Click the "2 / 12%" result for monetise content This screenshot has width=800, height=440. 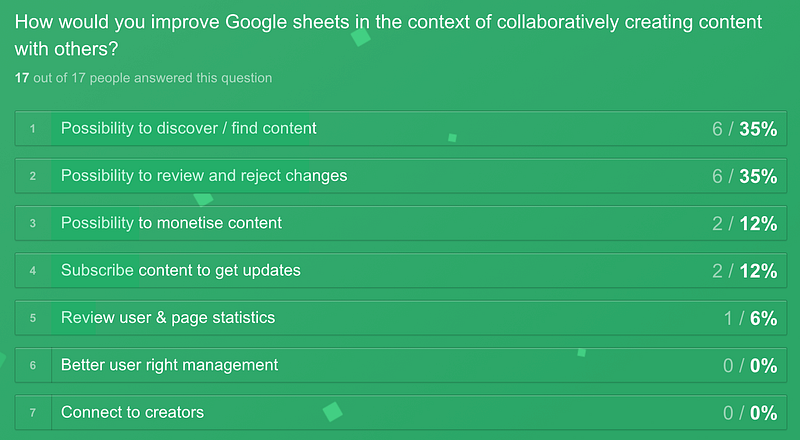pos(744,224)
